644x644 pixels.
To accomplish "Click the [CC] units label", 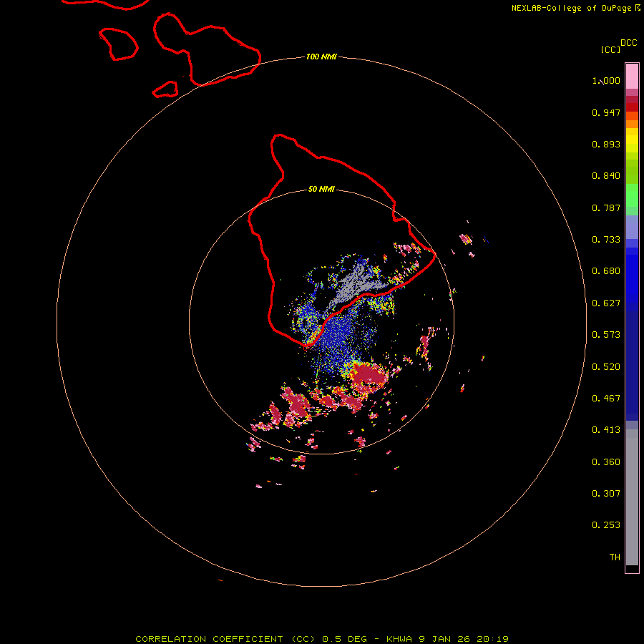I will click(x=610, y=49).
